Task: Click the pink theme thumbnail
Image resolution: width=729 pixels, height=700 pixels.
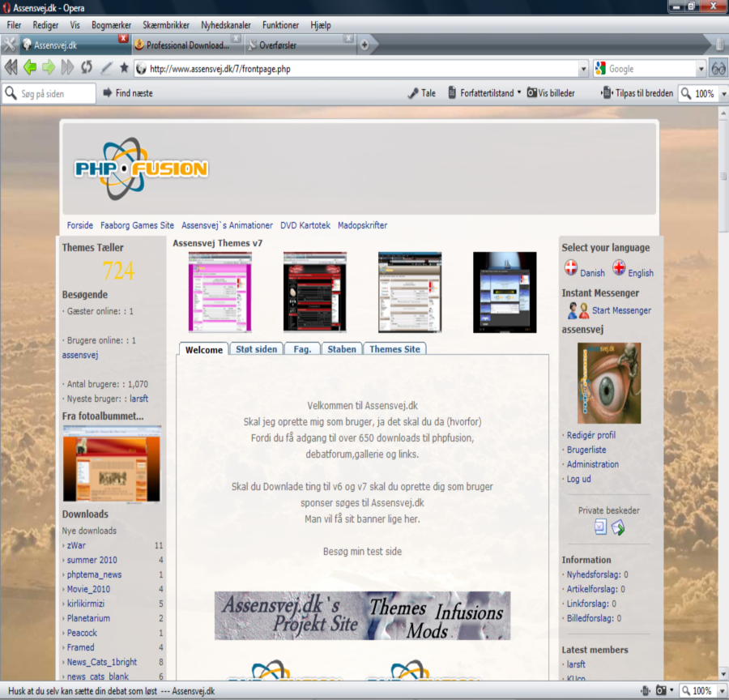Action: click(220, 292)
